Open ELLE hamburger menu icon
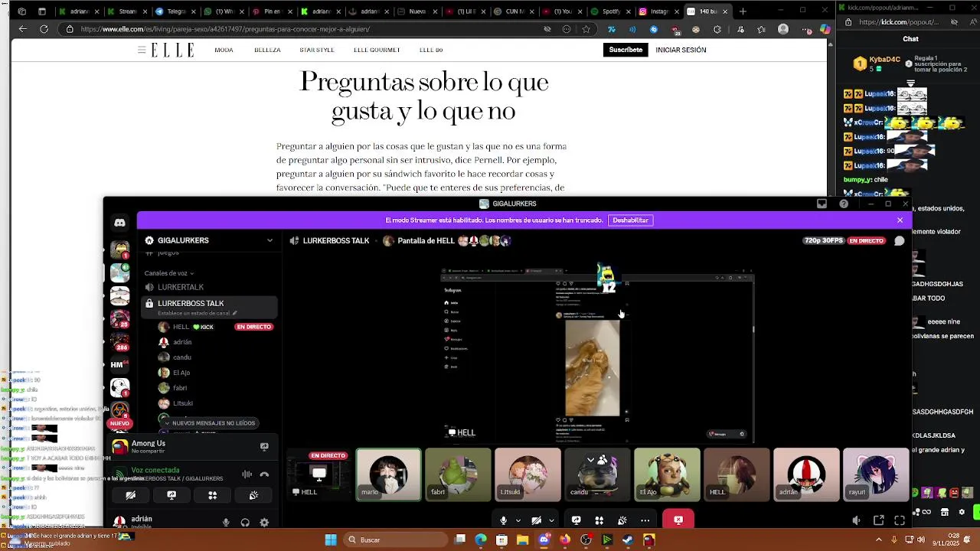The width and height of the screenshot is (980, 551). click(142, 50)
